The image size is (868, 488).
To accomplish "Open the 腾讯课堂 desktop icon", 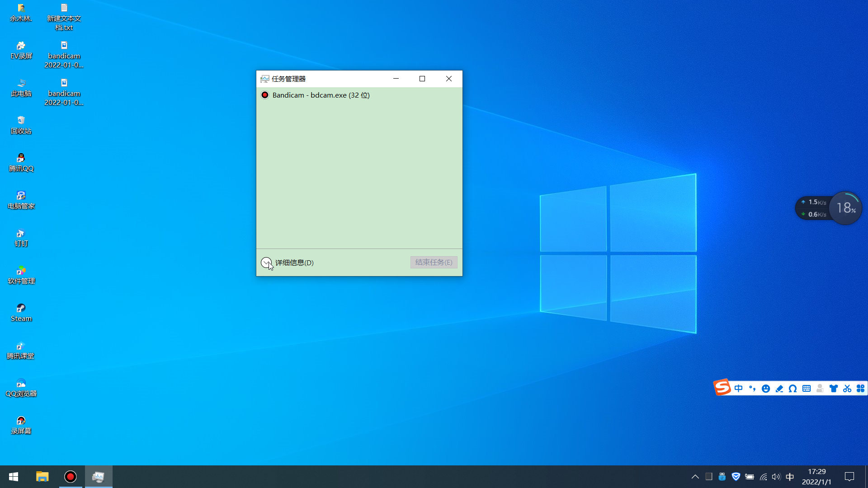I will 21,350.
